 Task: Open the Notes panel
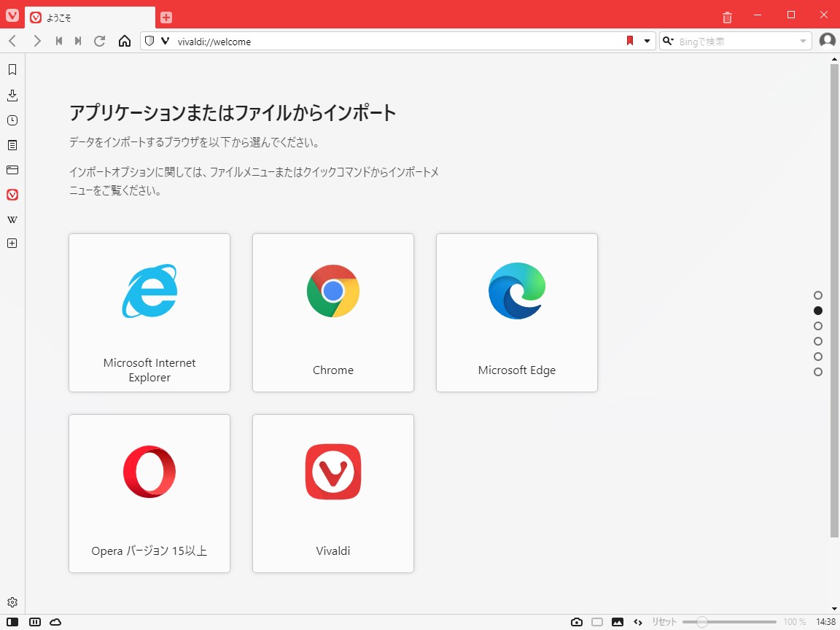tap(12, 144)
